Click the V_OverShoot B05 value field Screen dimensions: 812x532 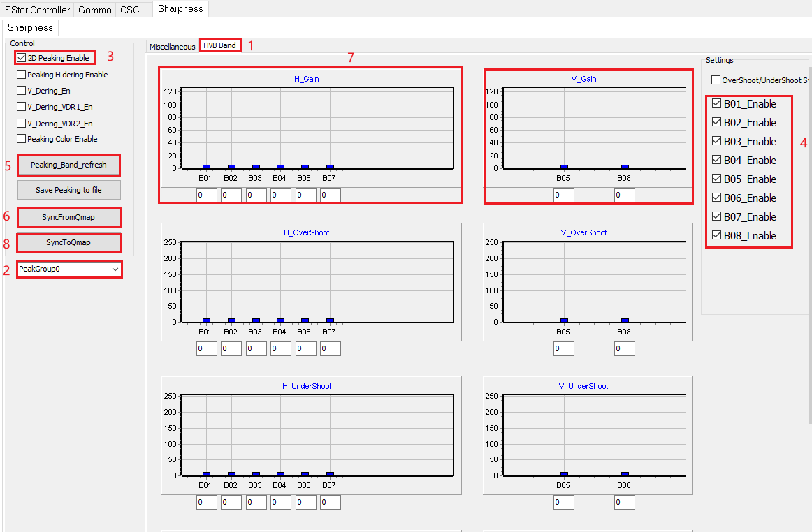564,349
